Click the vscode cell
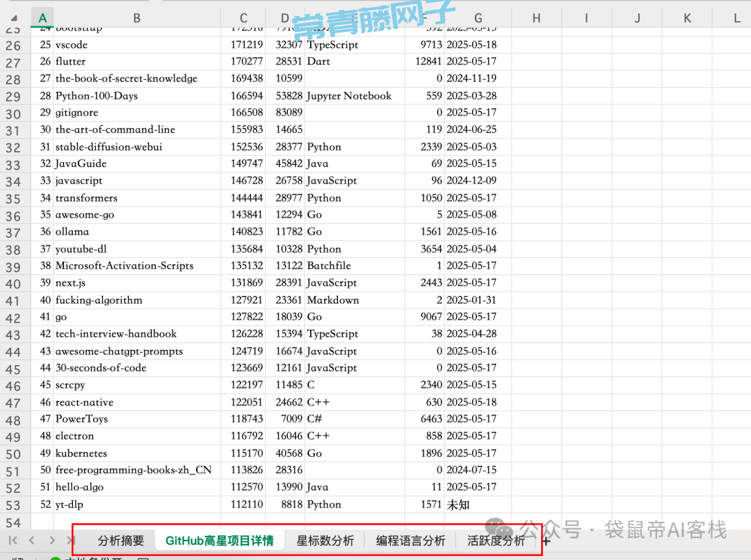Image resolution: width=751 pixels, height=560 pixels. (137, 45)
